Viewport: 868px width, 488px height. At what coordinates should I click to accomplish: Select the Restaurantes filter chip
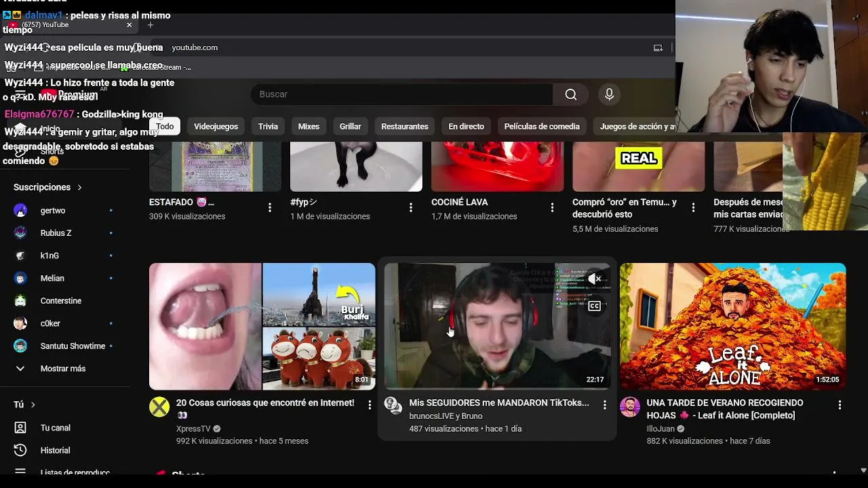(x=404, y=126)
